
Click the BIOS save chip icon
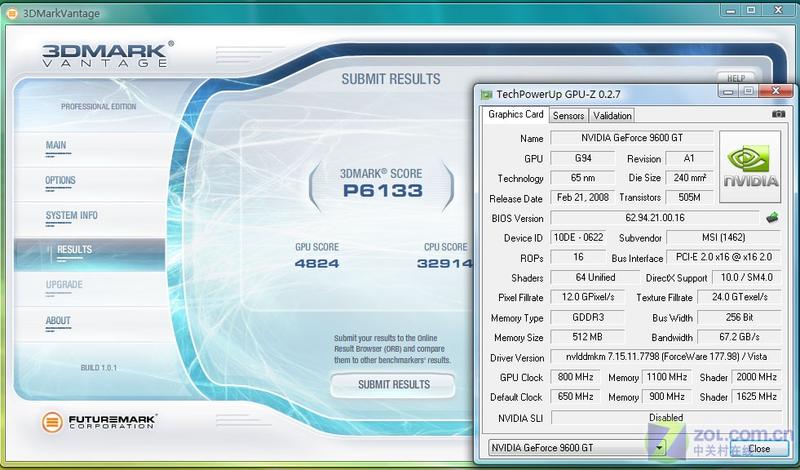[x=772, y=218]
